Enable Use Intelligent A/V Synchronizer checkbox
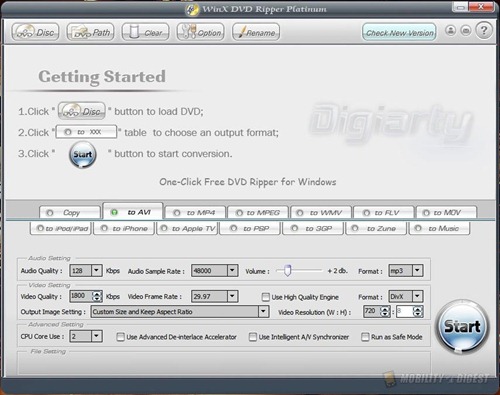This screenshot has height=395, width=500. [x=253, y=337]
